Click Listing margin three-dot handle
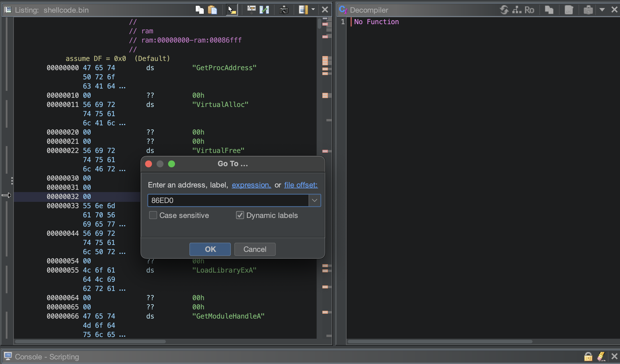Screen dimensions: 620x364 pyautogui.click(x=12, y=181)
